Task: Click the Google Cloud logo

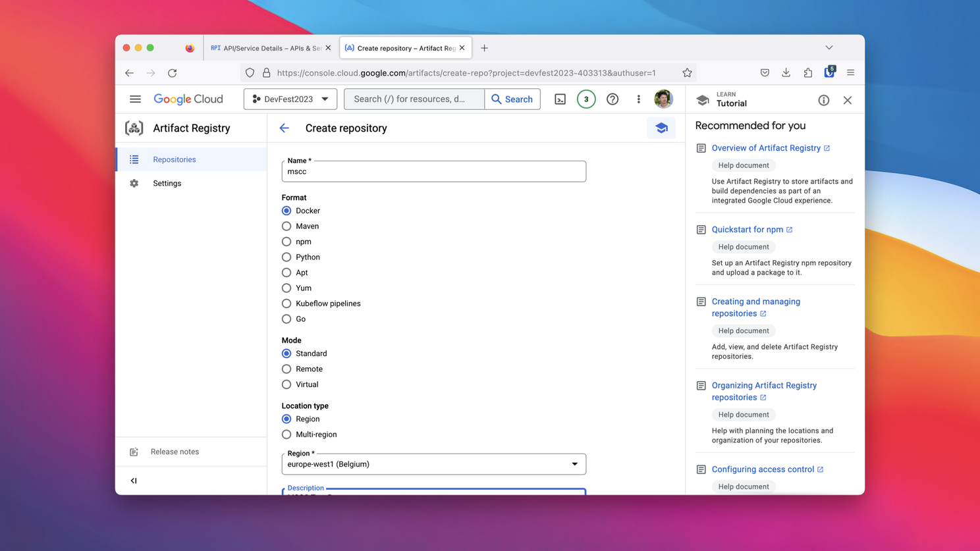Action: [x=188, y=99]
